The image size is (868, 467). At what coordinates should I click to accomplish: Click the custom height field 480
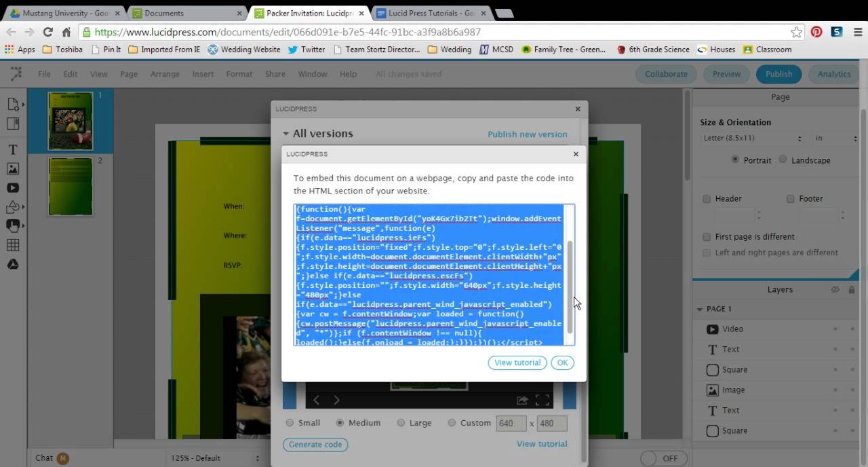[552, 423]
